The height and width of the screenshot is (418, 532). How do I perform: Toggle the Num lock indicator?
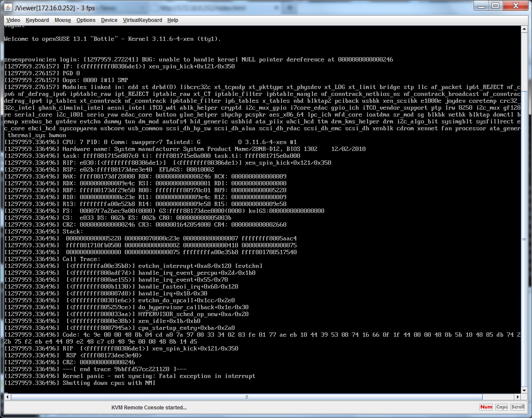point(486,407)
